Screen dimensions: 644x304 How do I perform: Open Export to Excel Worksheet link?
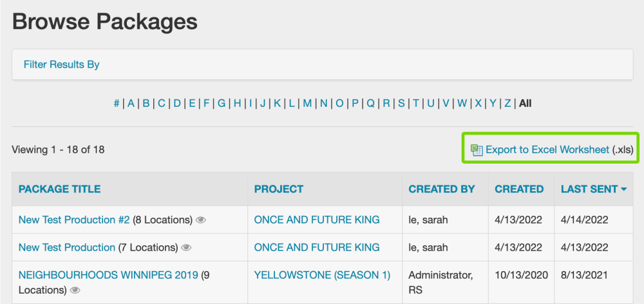pyautogui.click(x=547, y=150)
